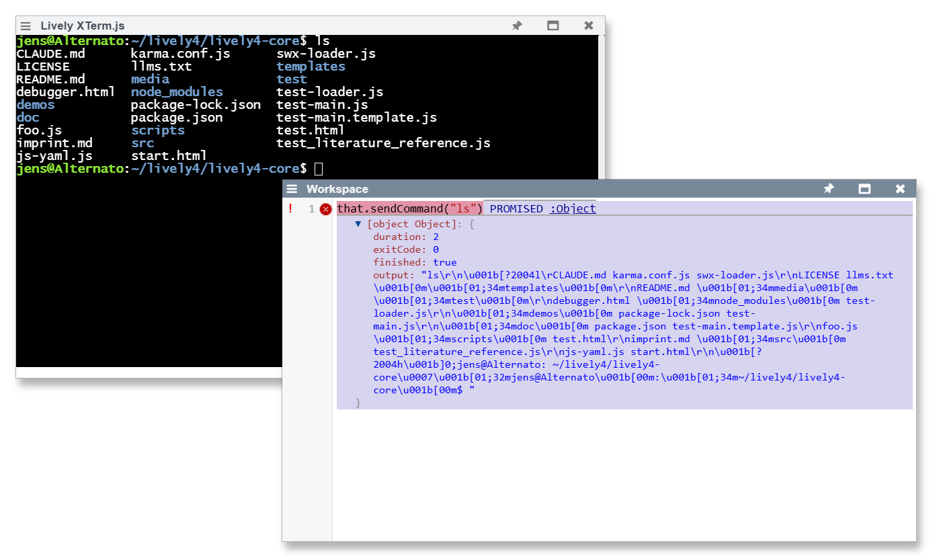The image size is (937, 560).
Task: Click the red exclamation mark in gutter
Action: (290, 208)
